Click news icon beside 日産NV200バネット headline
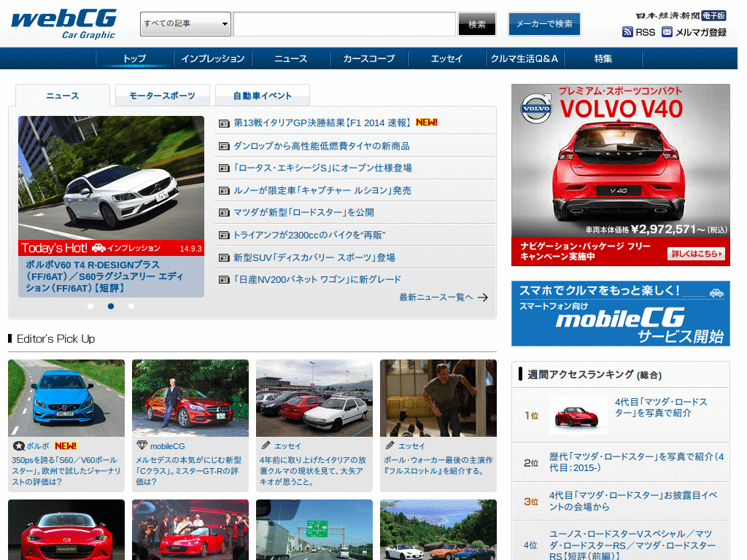Screen dimensions: 747x560 [x=224, y=279]
